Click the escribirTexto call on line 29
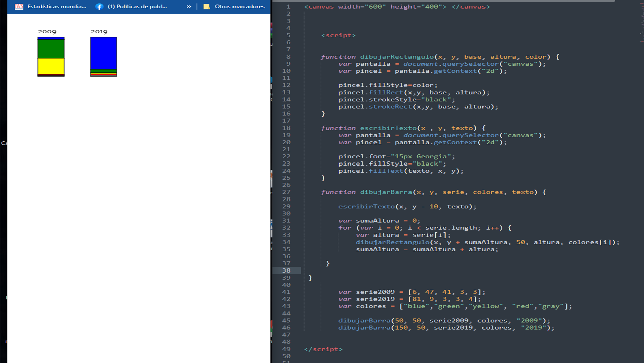644x363 pixels. click(366, 207)
